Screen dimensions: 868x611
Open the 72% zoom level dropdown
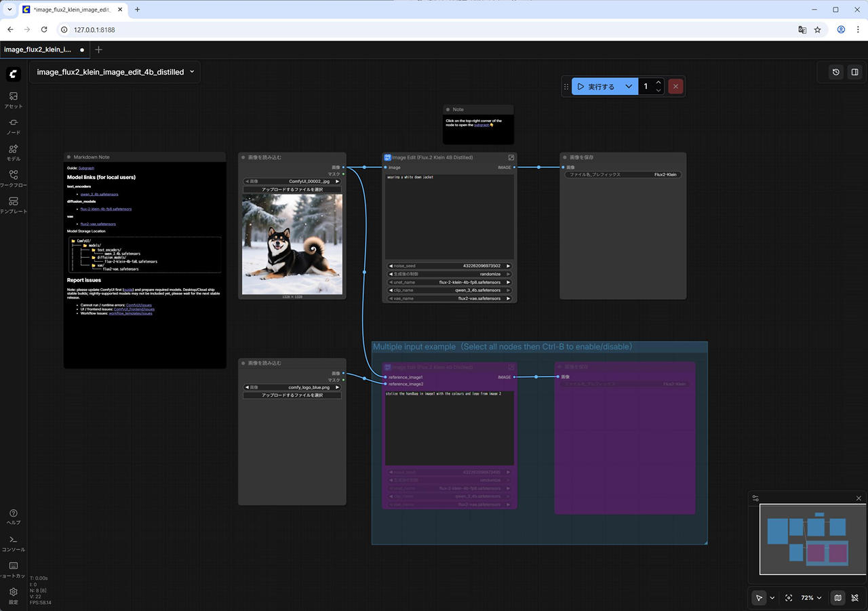click(812, 598)
